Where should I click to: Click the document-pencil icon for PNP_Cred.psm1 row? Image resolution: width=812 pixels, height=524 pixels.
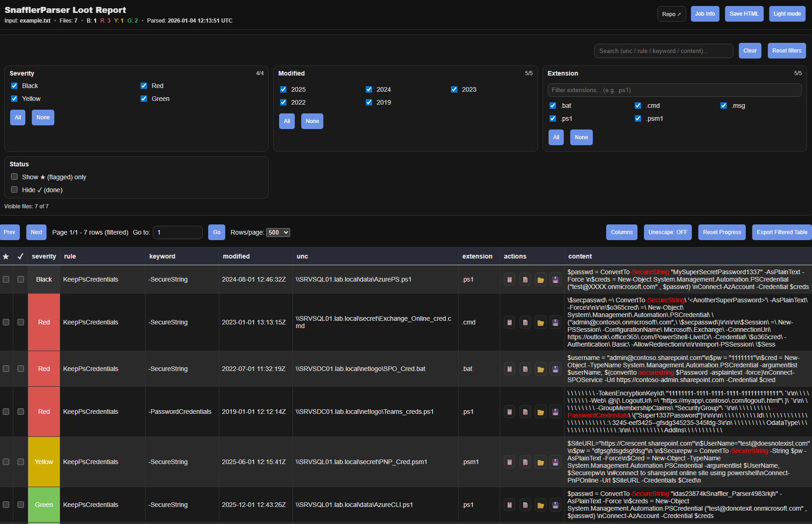525,462
